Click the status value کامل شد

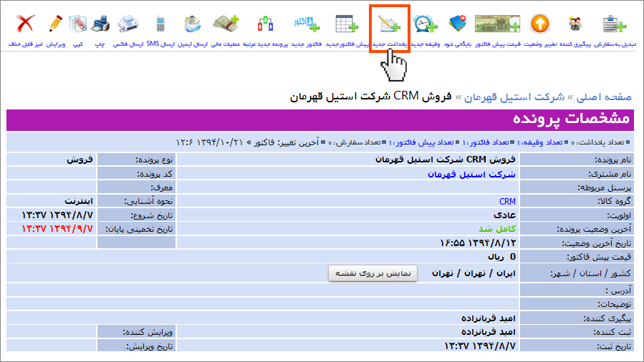point(497,229)
